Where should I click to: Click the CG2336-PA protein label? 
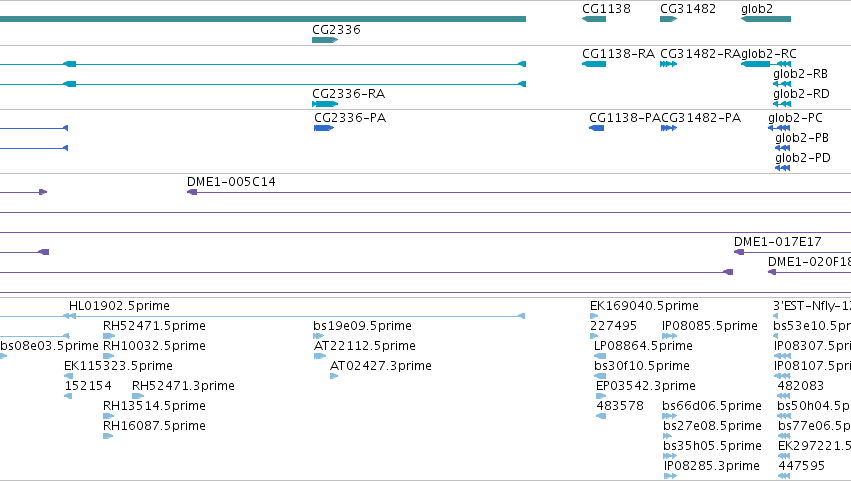point(350,118)
